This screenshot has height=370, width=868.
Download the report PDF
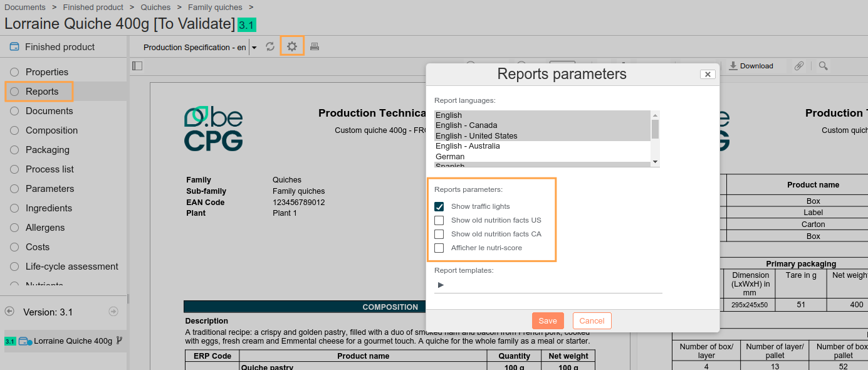click(x=751, y=66)
